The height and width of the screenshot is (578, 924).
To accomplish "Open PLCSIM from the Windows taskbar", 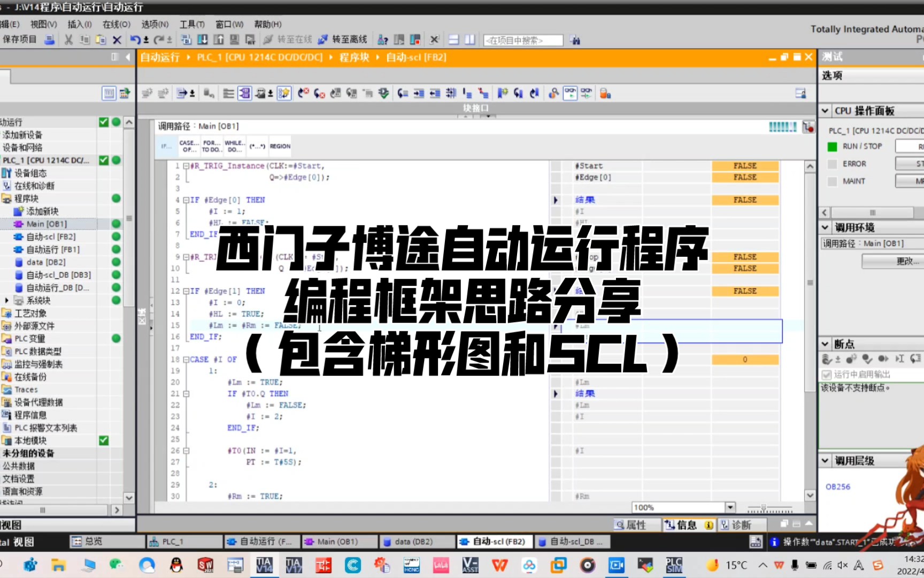I will (x=674, y=565).
